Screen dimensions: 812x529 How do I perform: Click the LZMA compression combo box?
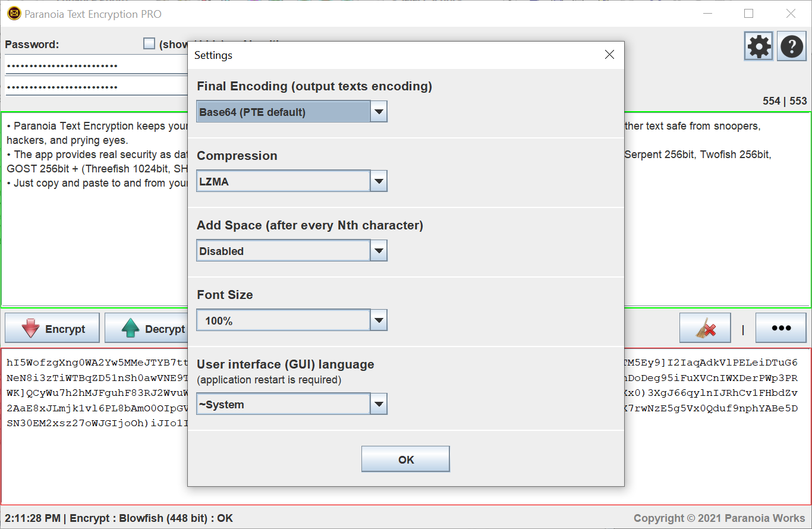[x=284, y=181]
